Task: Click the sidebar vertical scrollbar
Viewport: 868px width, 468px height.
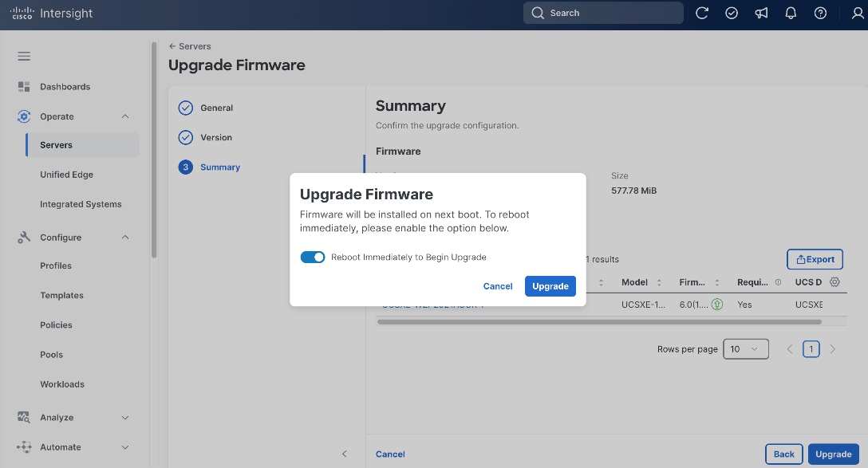Action: (x=154, y=151)
